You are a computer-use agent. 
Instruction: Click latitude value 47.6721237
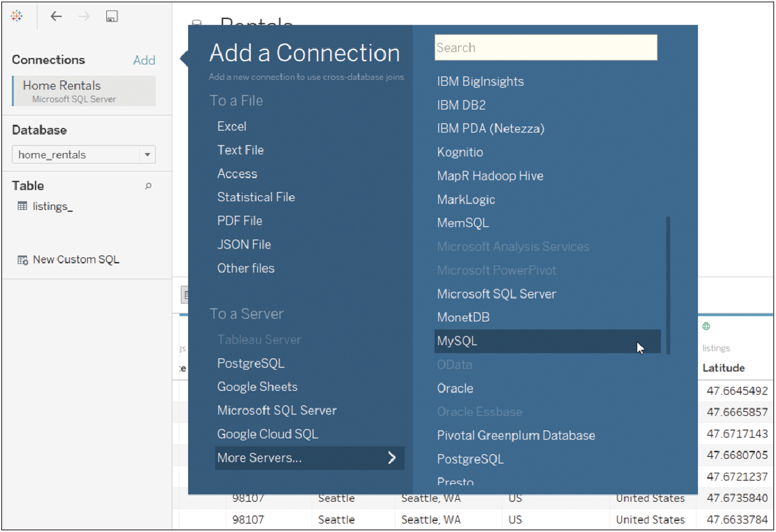click(x=737, y=477)
